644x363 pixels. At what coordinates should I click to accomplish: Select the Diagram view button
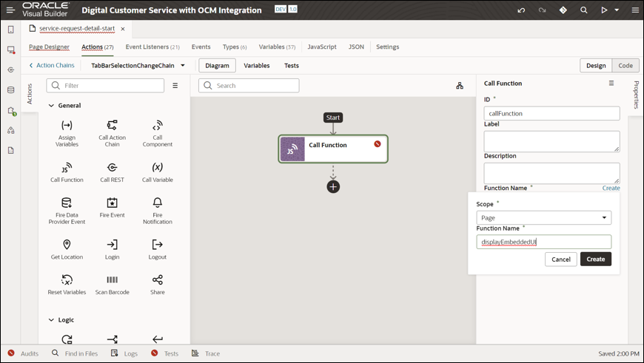218,66
